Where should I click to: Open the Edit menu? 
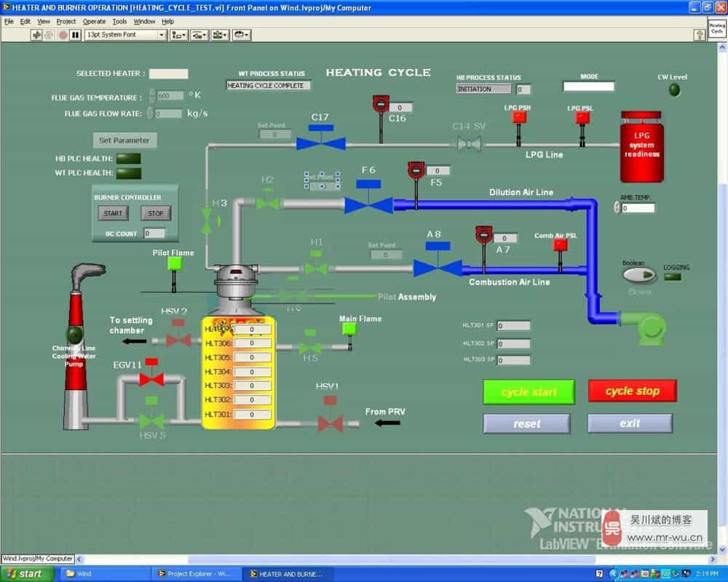coord(25,21)
